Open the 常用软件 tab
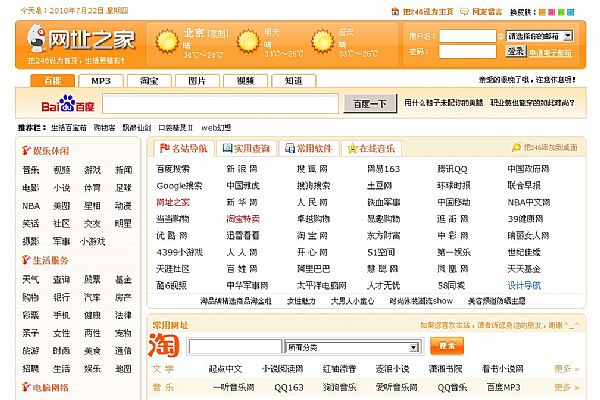600x400 pixels. pyautogui.click(x=309, y=148)
